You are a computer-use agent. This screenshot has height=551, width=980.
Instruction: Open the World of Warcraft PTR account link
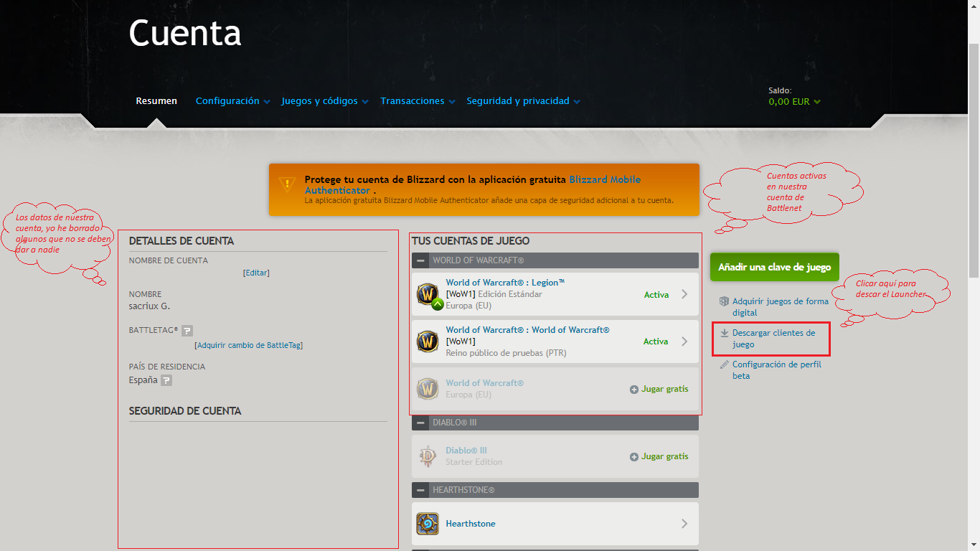(527, 330)
